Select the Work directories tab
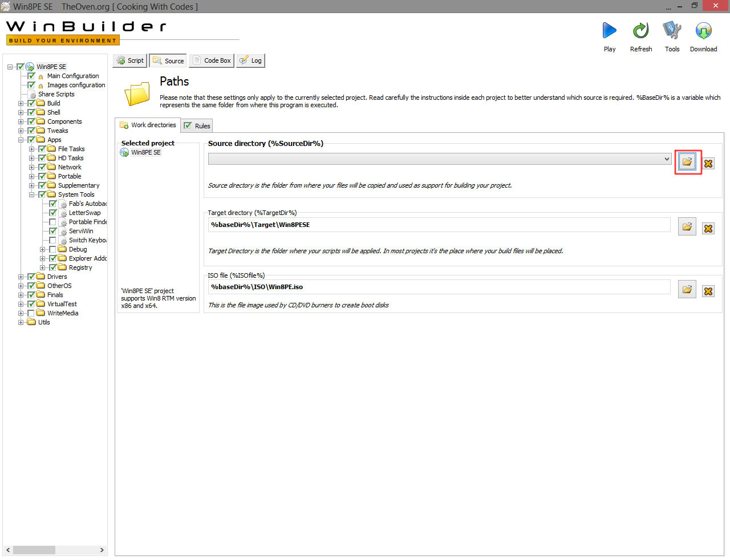The image size is (730, 560). coord(148,125)
